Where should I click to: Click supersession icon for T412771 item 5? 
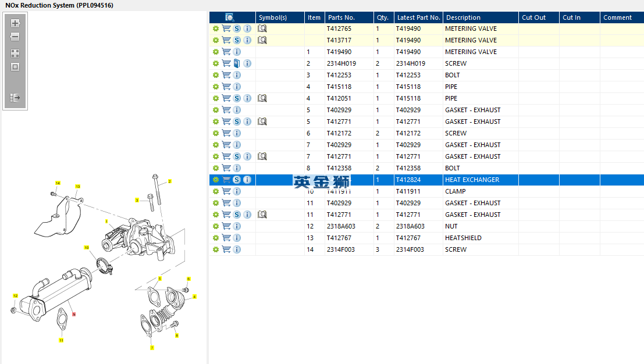click(237, 122)
